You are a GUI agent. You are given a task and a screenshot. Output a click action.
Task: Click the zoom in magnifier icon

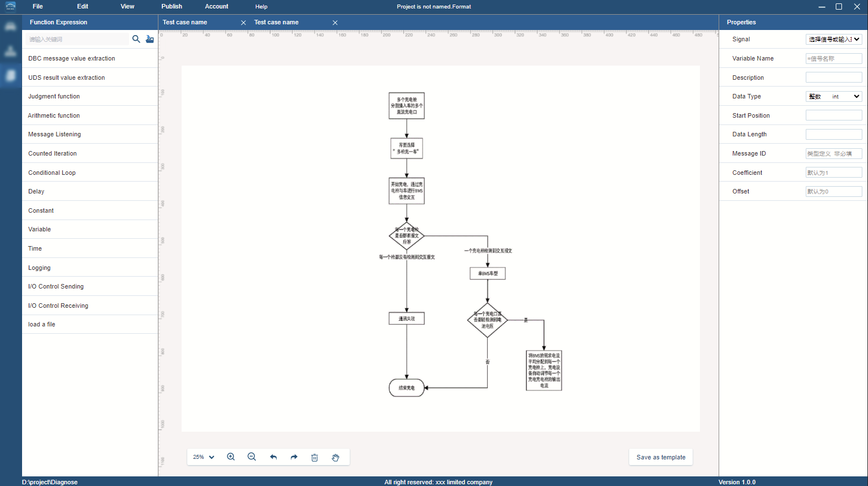(x=231, y=457)
